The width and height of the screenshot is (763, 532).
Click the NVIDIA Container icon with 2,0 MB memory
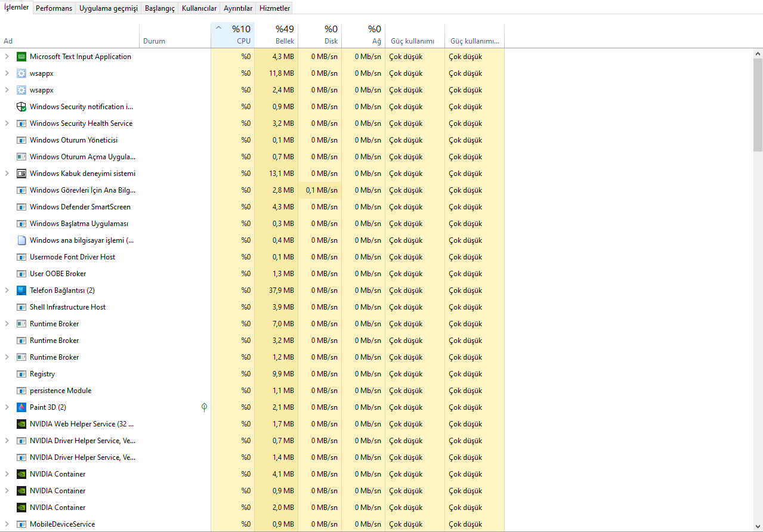pyautogui.click(x=21, y=508)
